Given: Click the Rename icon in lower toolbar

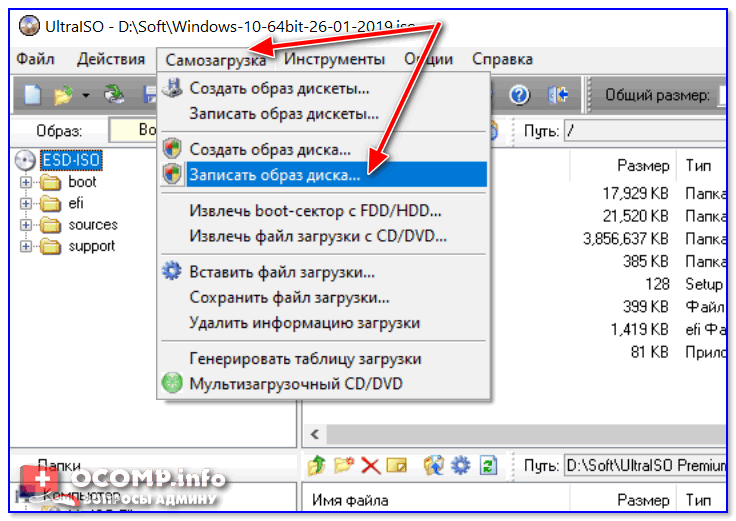Looking at the screenshot, I should click(x=397, y=466).
